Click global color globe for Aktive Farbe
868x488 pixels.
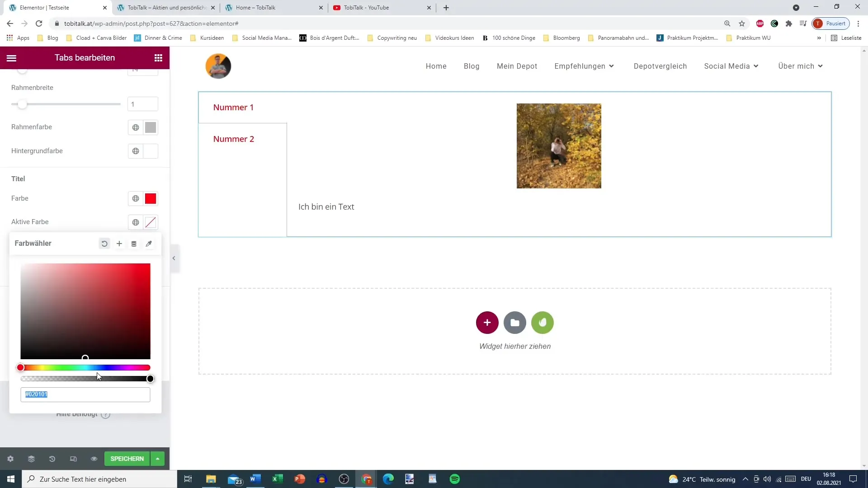pos(136,222)
